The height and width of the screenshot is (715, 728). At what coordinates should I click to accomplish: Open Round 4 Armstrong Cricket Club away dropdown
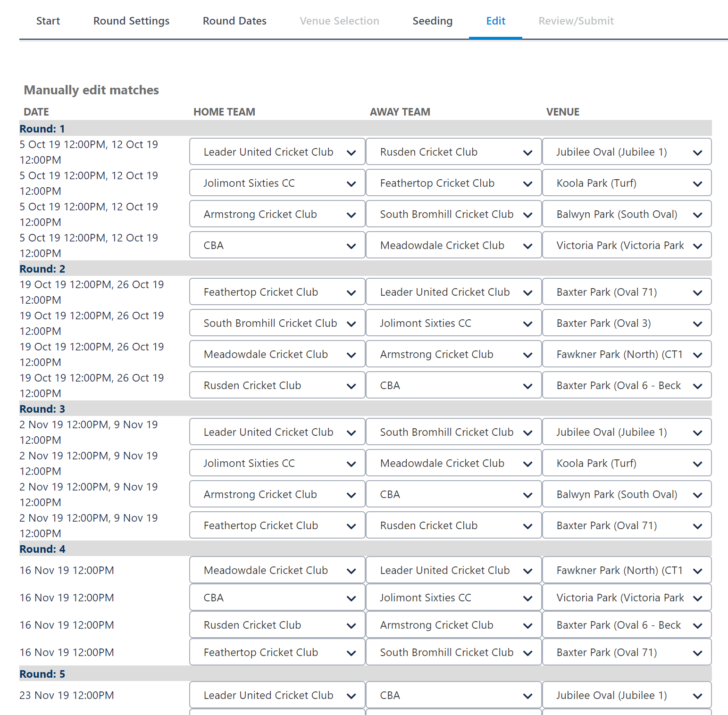pos(454,624)
